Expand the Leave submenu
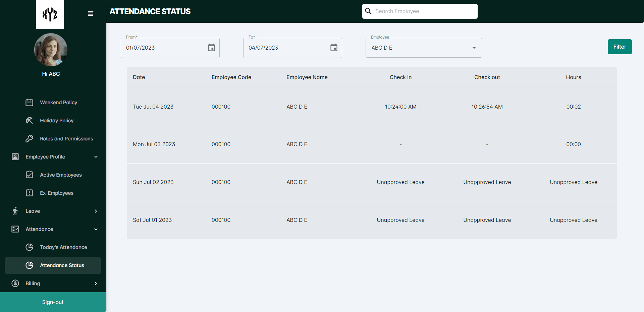This screenshot has width=644, height=312. tap(96, 211)
